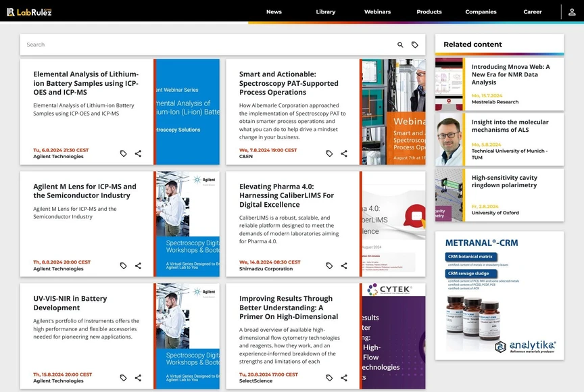Click the C&EN organizer name
The height and width of the screenshot is (392, 584).
(x=246, y=156)
